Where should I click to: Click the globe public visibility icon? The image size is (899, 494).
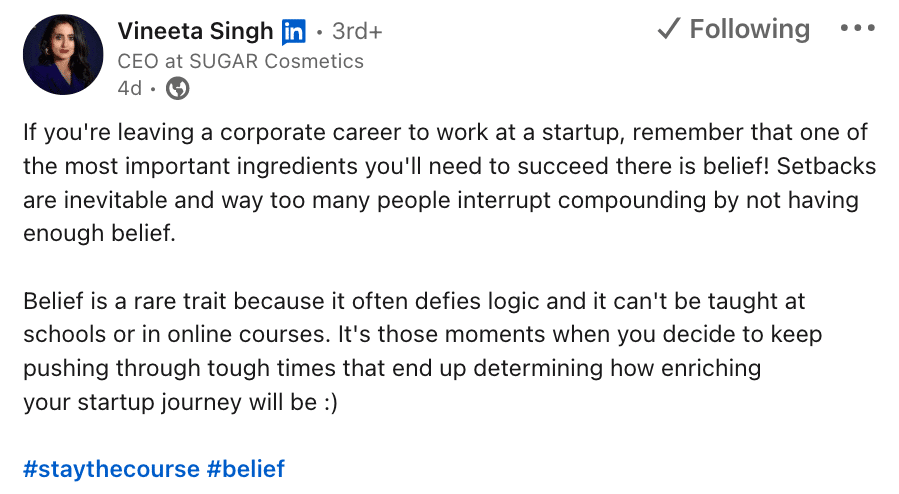pos(177,89)
